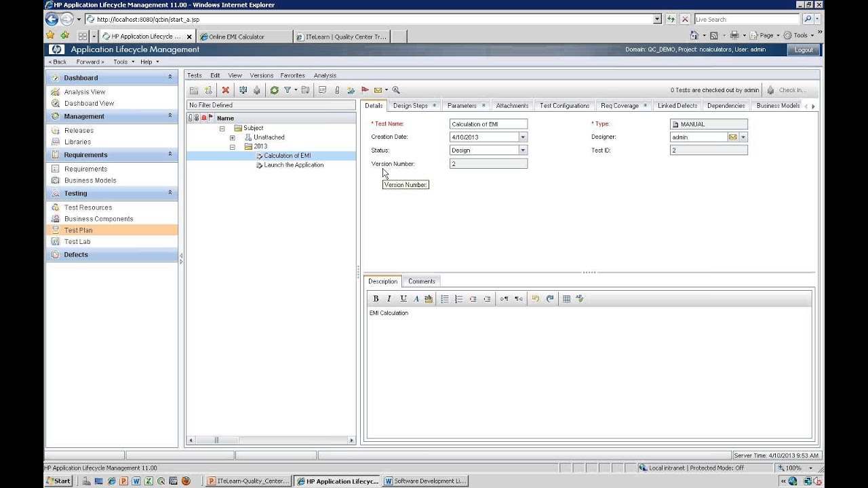
Task: Click the New Test flask icon
Action: click(x=208, y=90)
